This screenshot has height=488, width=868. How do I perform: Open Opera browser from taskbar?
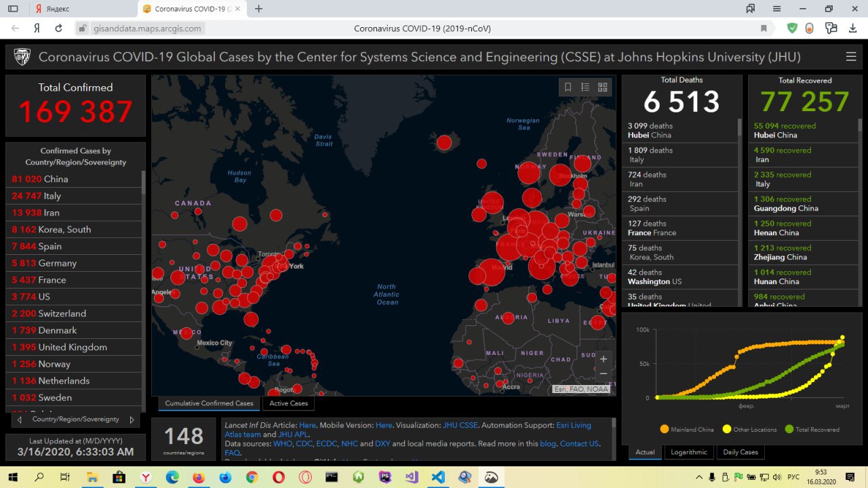point(278,477)
